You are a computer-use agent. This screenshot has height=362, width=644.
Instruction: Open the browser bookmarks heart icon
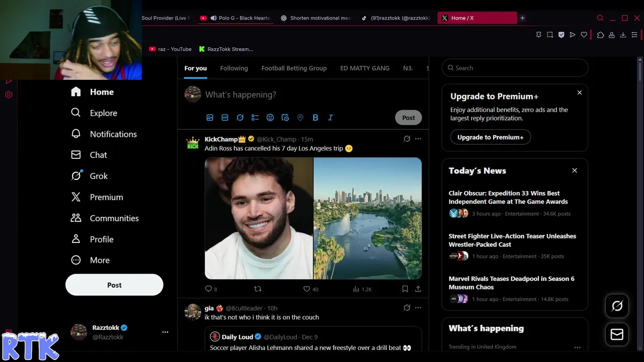(584, 35)
